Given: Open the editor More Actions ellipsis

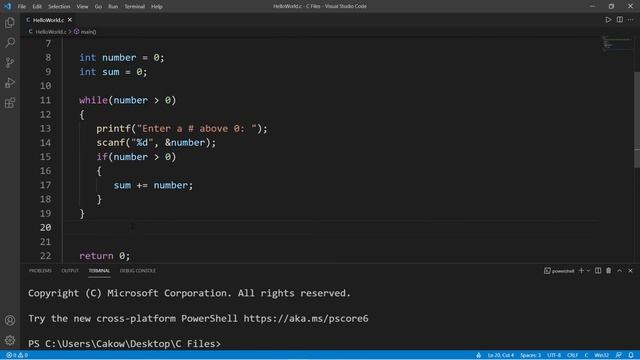Looking at the screenshot, I should pyautogui.click(x=631, y=20).
